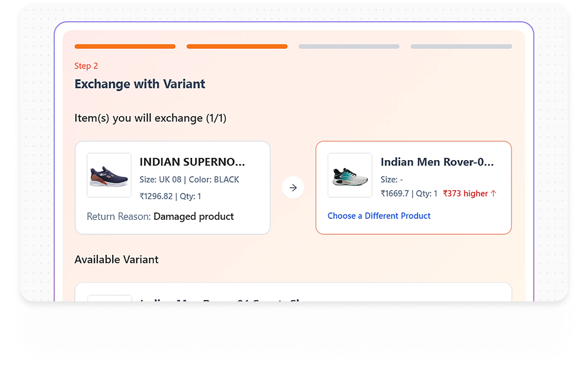Click the ₹373 higher price difference text
Image resolution: width=588 pixels, height=373 pixels.
coord(465,193)
